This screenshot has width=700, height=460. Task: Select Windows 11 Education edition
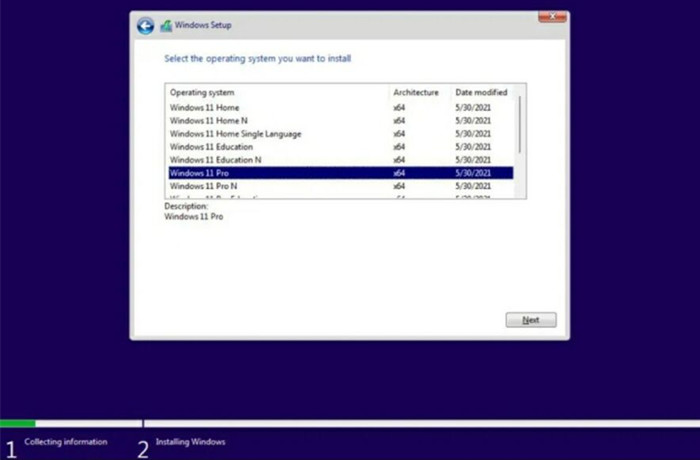341,146
